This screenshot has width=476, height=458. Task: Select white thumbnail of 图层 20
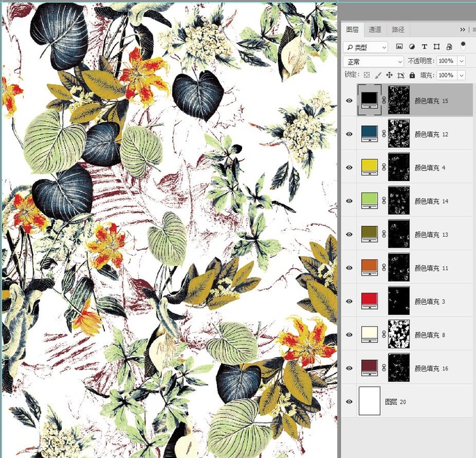(x=369, y=401)
